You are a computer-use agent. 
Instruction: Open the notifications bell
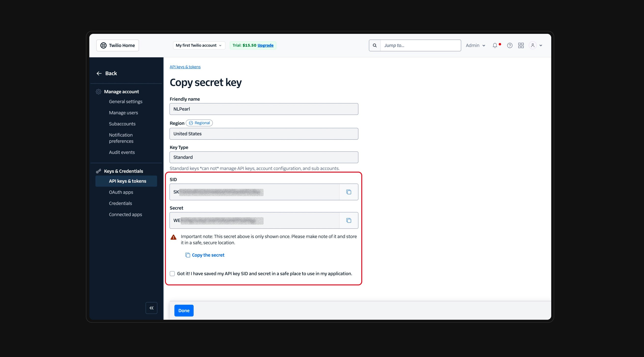(x=495, y=45)
